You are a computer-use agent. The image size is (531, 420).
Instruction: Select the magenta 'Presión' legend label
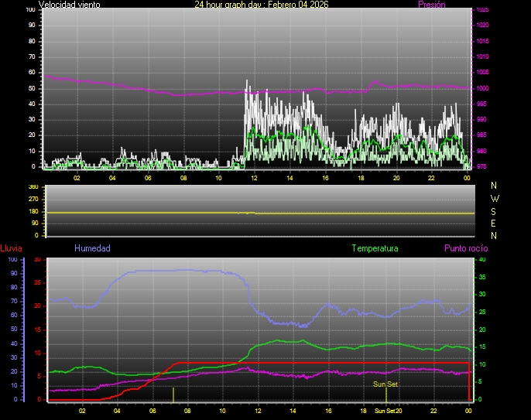pyautogui.click(x=431, y=5)
